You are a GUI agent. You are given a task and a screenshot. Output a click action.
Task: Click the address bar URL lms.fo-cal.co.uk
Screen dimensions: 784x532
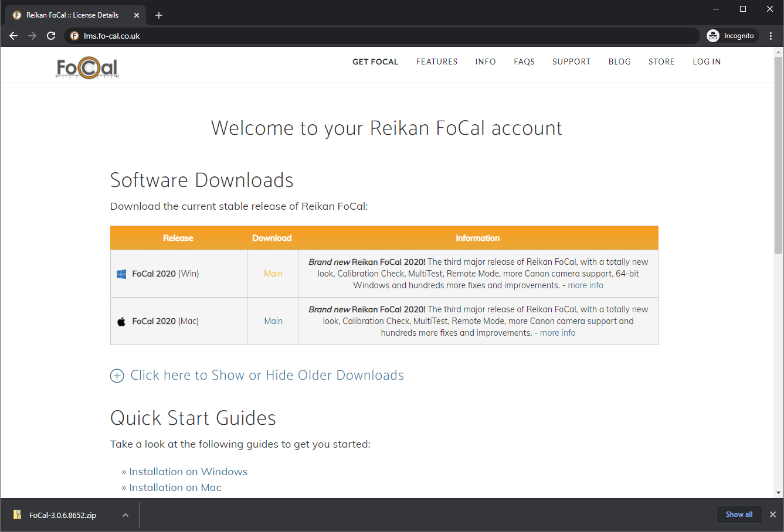[x=111, y=36]
